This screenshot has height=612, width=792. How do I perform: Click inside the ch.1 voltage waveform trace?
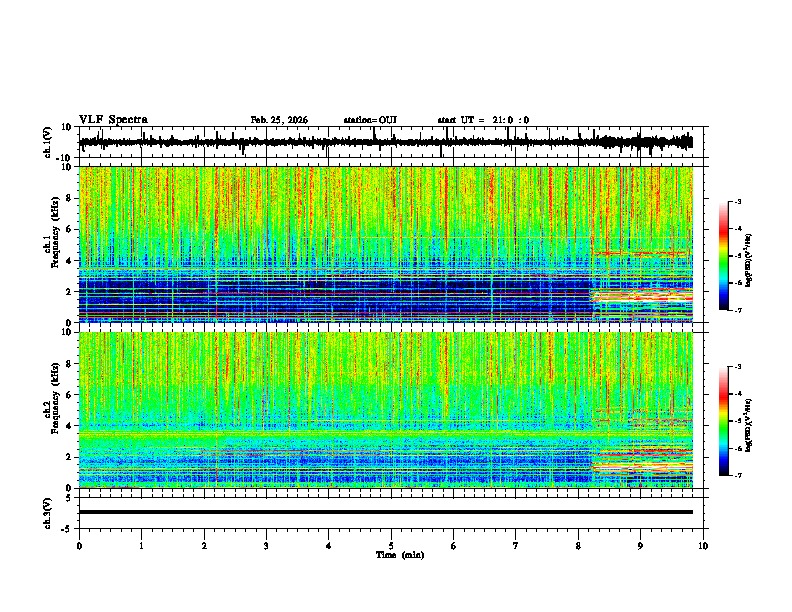(385, 142)
